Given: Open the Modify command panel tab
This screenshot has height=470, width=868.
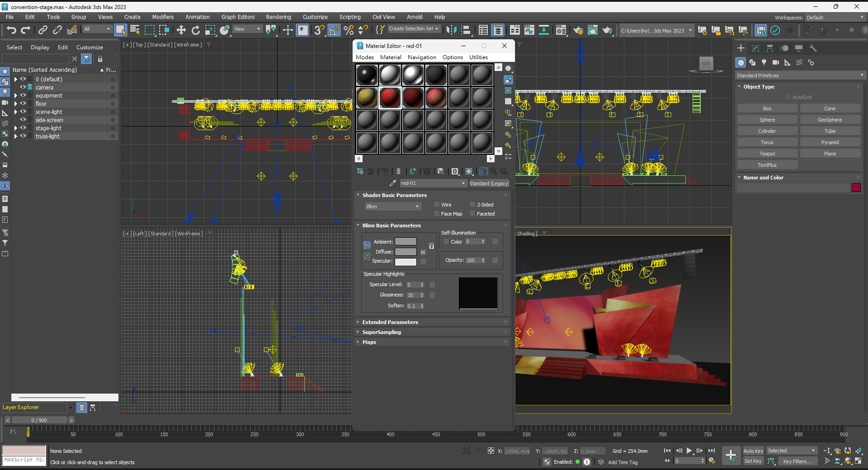Looking at the screenshot, I should click(x=755, y=48).
